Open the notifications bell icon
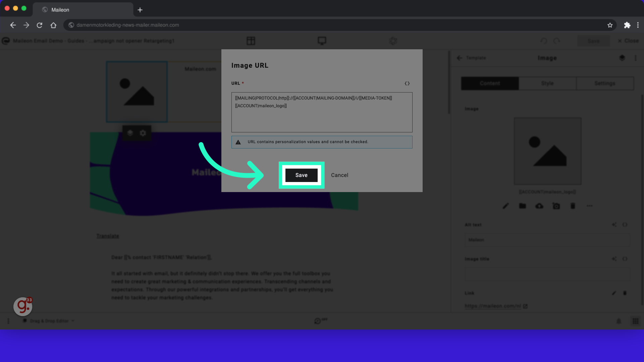Screen dimensions: 644x362 click(x=619, y=321)
